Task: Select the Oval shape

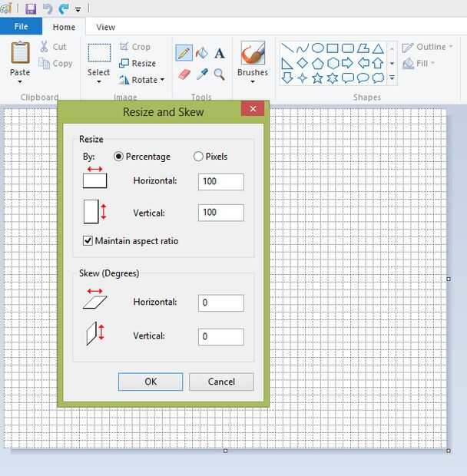Action: (318, 48)
